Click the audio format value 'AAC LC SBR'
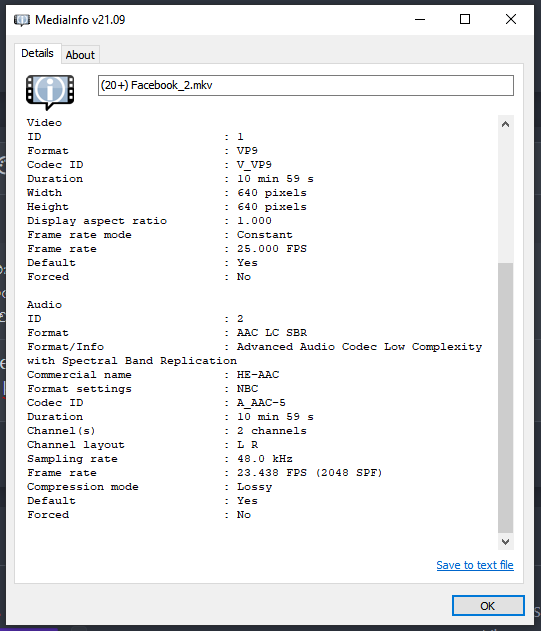541x631 pixels. tap(272, 333)
